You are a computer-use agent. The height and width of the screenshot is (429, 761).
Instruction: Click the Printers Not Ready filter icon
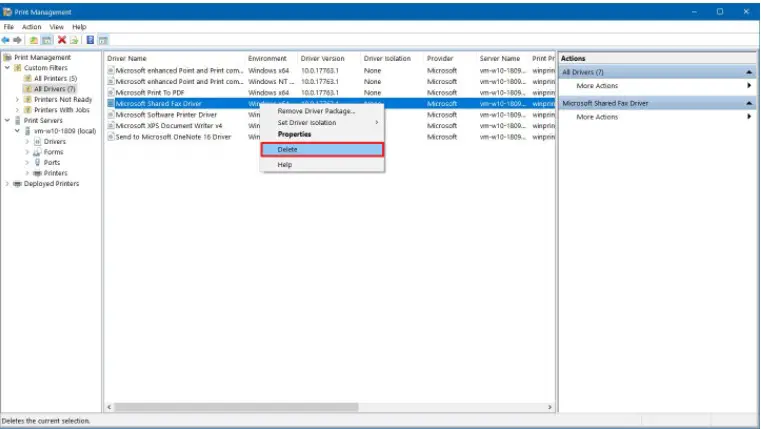[x=28, y=99]
